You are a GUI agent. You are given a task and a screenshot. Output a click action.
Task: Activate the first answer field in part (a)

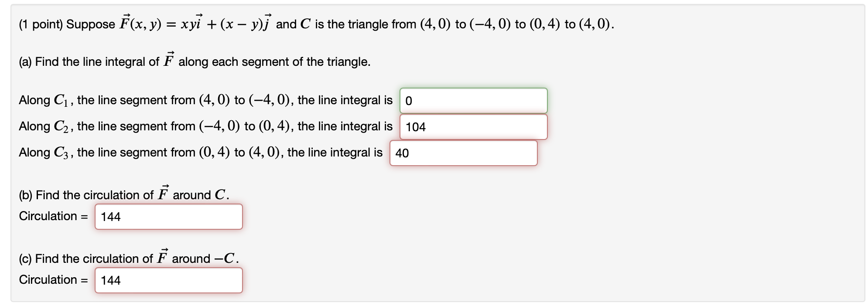click(473, 100)
